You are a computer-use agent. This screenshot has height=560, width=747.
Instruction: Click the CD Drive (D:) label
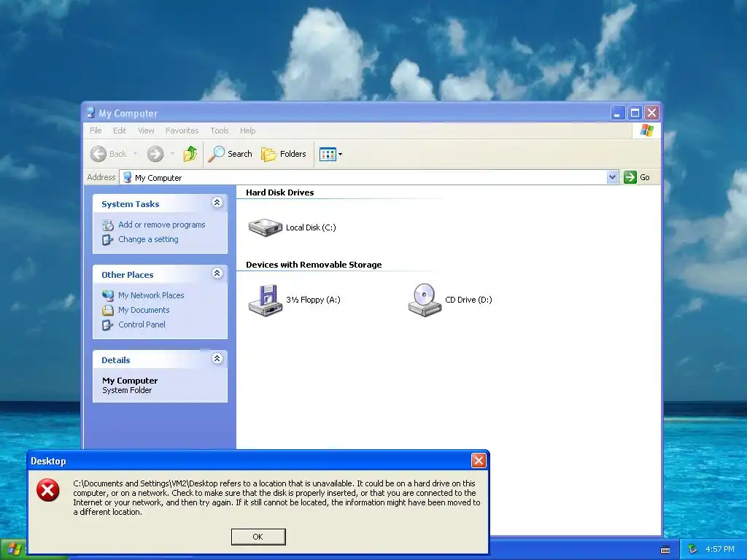468,300
